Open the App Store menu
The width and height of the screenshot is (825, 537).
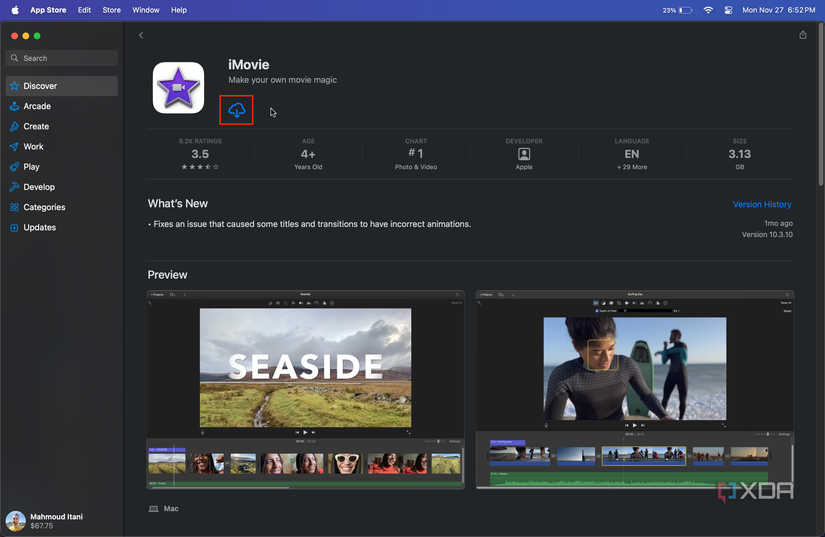pyautogui.click(x=48, y=10)
